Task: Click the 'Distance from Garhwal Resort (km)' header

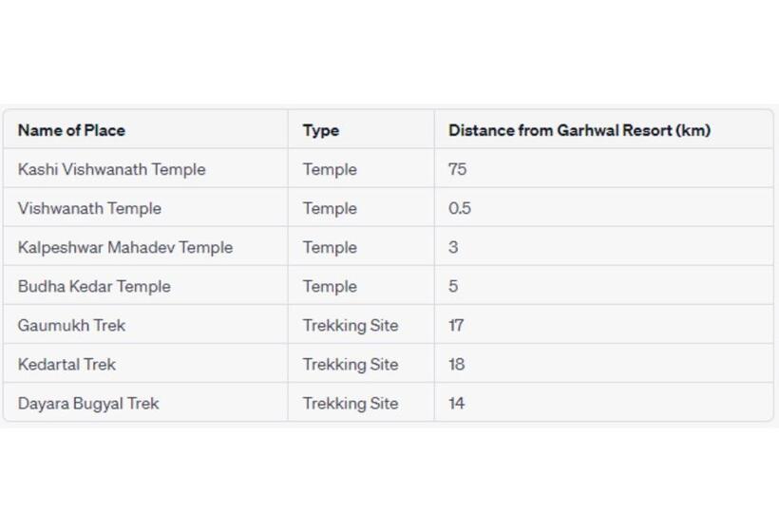Action: coord(579,130)
